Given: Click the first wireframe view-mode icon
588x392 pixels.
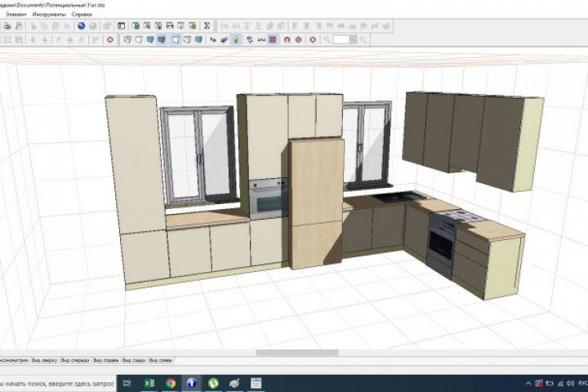Looking at the screenshot, I should (x=127, y=39).
